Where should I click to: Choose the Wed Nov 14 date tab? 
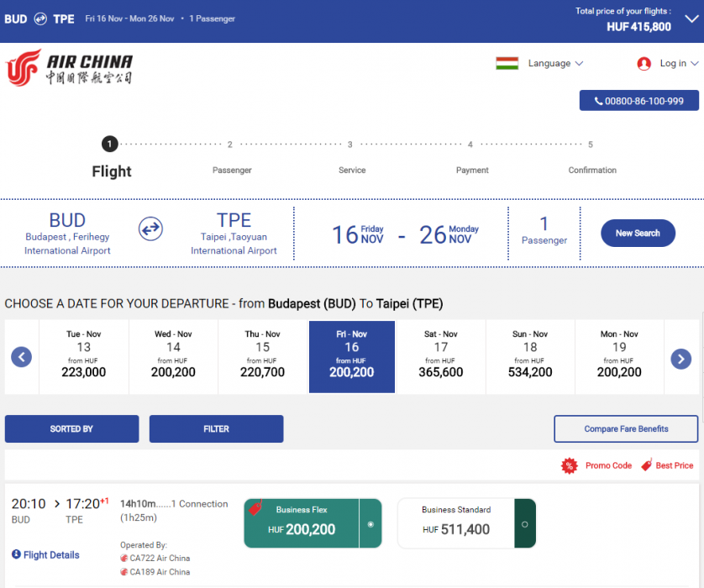[x=173, y=357]
